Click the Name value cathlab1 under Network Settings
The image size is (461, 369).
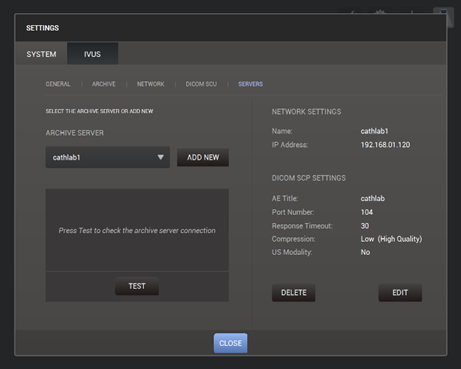[374, 131]
